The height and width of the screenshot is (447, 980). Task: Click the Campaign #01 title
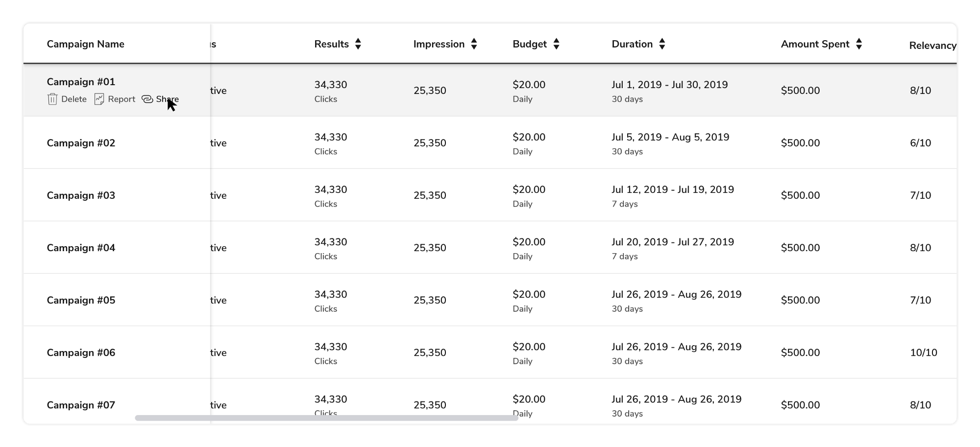[x=81, y=82]
